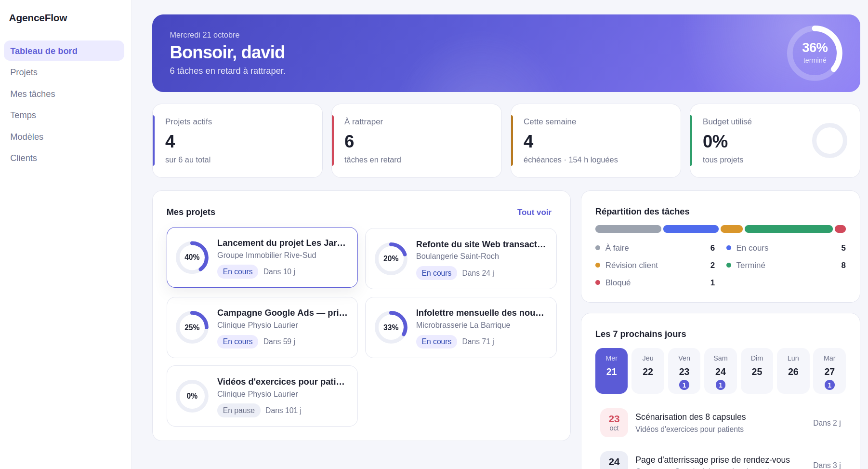Click the Cette semaine stat card
Image resolution: width=868 pixels, height=469 pixels.
[x=596, y=141]
